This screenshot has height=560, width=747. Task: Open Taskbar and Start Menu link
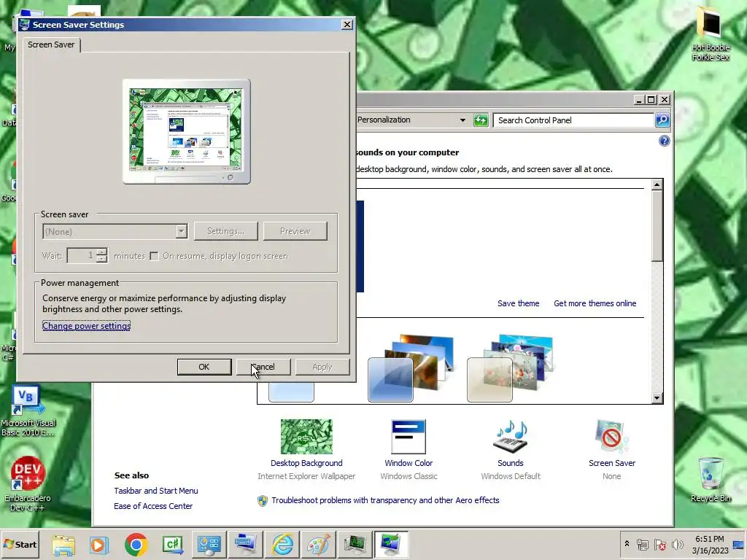[156, 491]
